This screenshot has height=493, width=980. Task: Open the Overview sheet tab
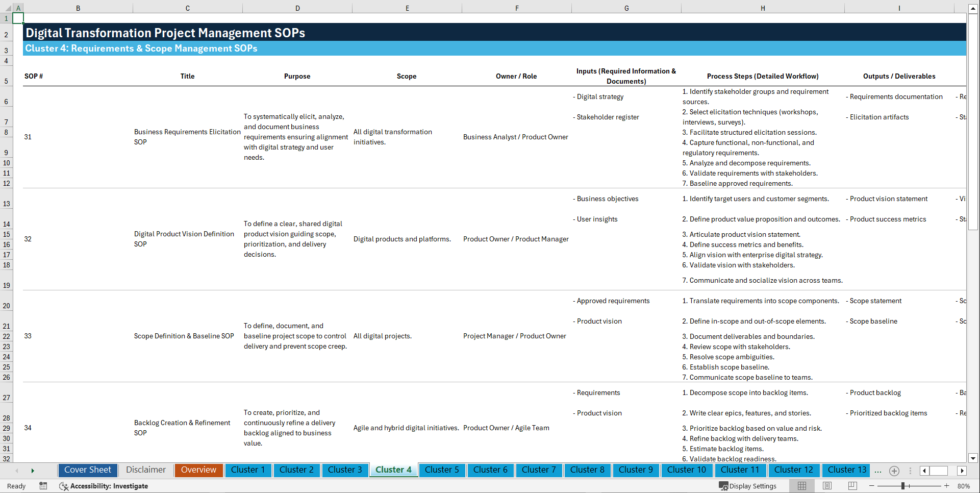198,470
